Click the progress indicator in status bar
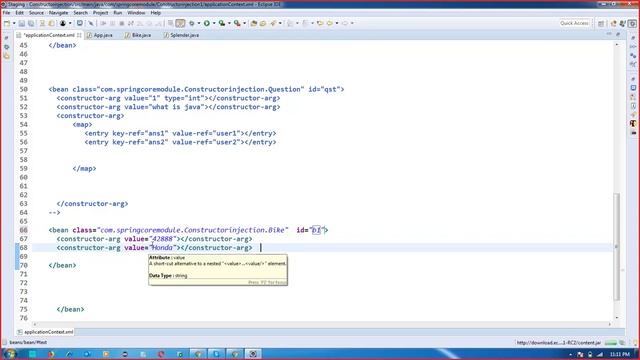 tap(611, 343)
